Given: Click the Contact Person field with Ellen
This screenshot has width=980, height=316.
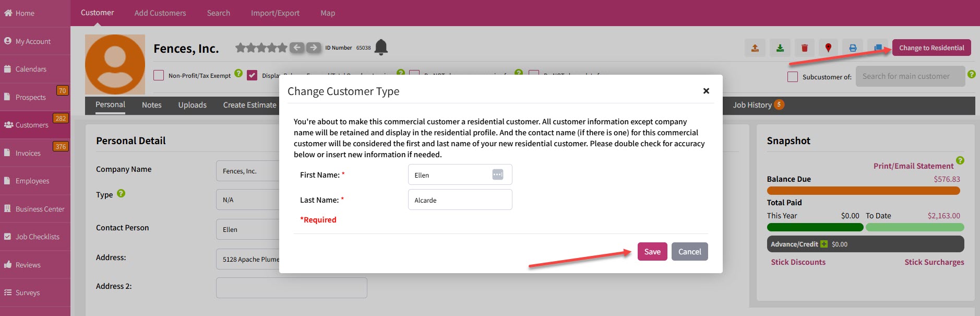Looking at the screenshot, I should click(248, 229).
